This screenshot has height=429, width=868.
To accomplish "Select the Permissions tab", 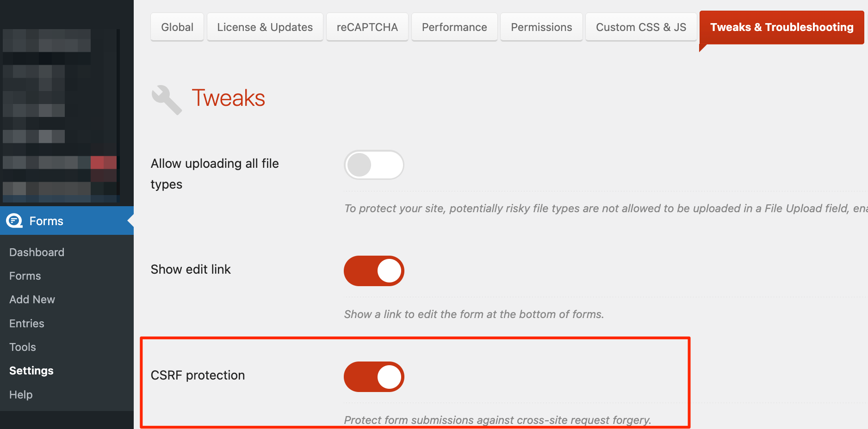I will [541, 27].
